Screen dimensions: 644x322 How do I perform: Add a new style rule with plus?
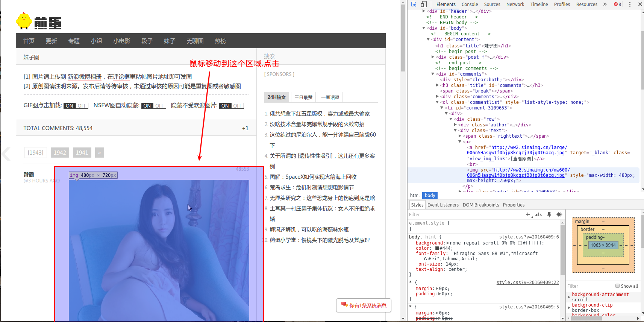(x=528, y=214)
